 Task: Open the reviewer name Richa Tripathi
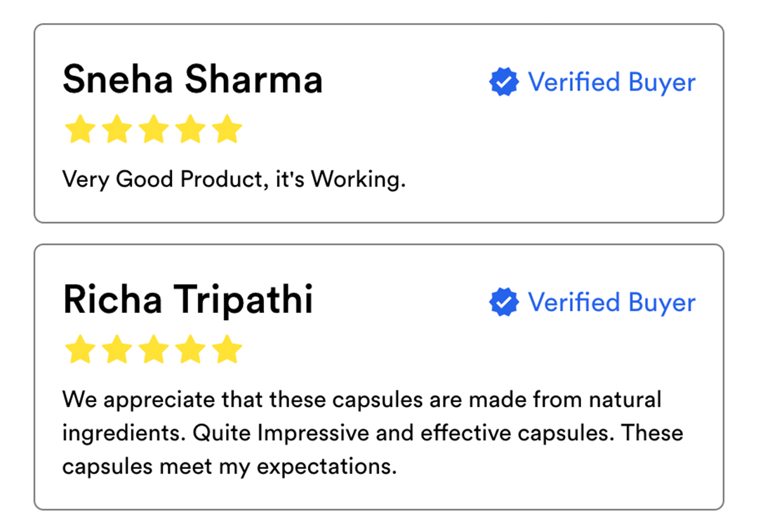point(187,300)
